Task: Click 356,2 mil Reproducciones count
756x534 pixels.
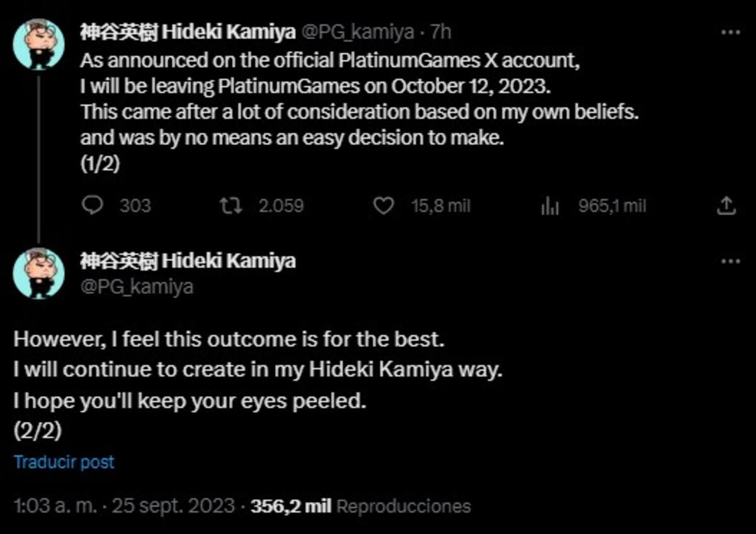Action: [x=360, y=506]
